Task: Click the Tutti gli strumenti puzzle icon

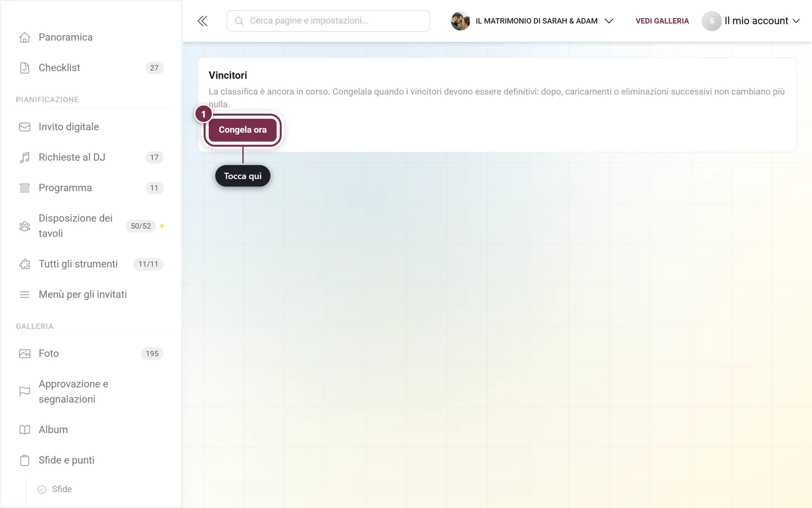Action: point(25,264)
